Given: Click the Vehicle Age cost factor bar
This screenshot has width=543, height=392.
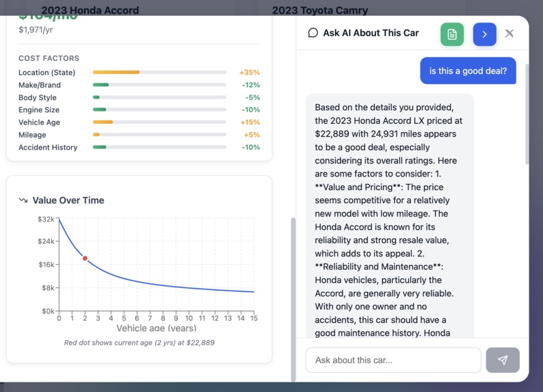Looking at the screenshot, I should pos(159,122).
